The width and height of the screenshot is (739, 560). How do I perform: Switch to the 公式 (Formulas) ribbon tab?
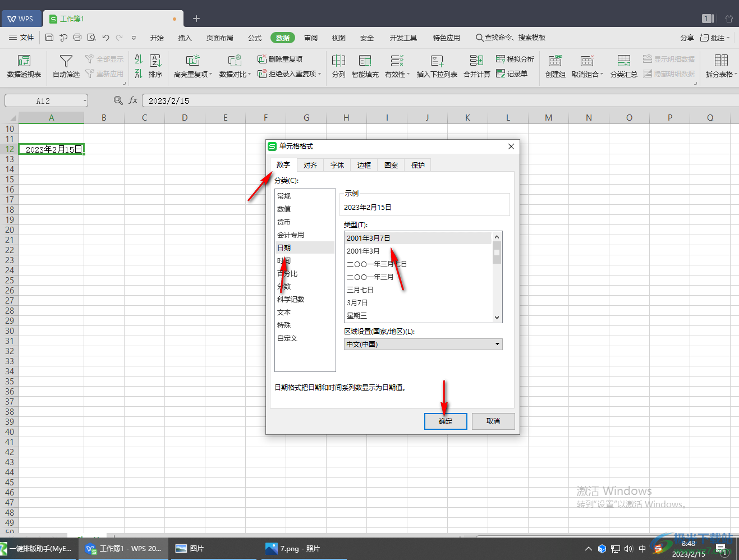[x=255, y=38]
